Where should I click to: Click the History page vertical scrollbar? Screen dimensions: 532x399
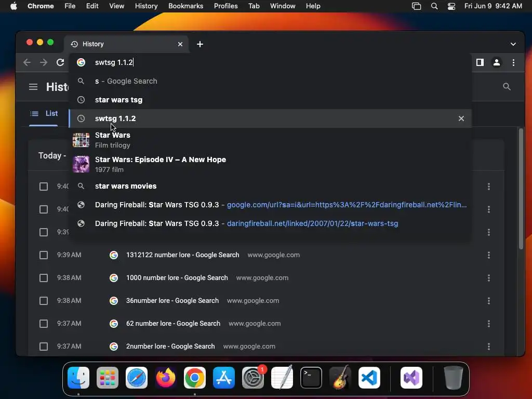click(521, 189)
